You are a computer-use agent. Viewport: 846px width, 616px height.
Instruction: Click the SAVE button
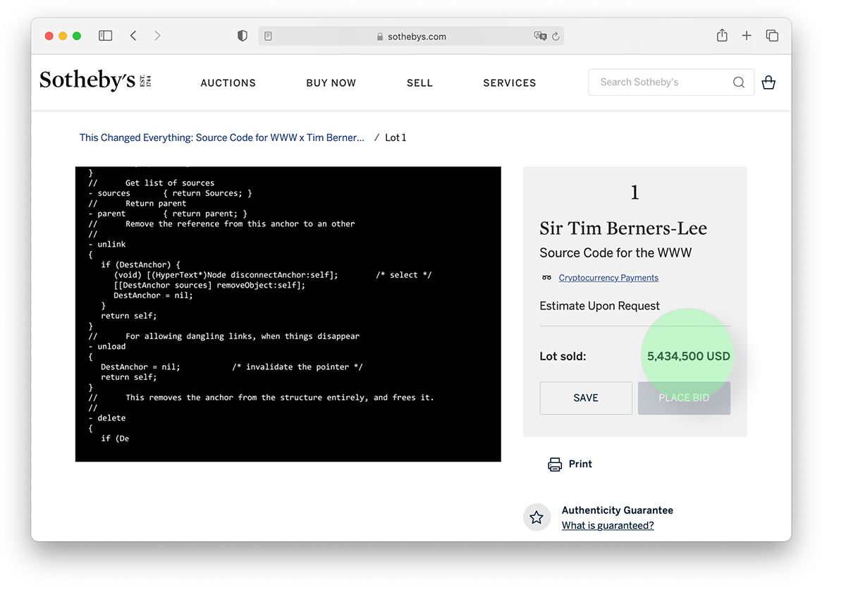(x=586, y=398)
